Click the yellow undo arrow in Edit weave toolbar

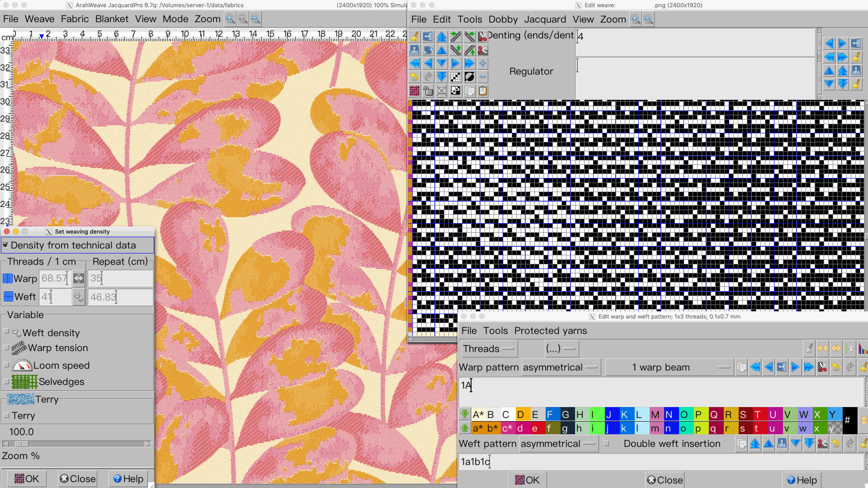(x=415, y=77)
